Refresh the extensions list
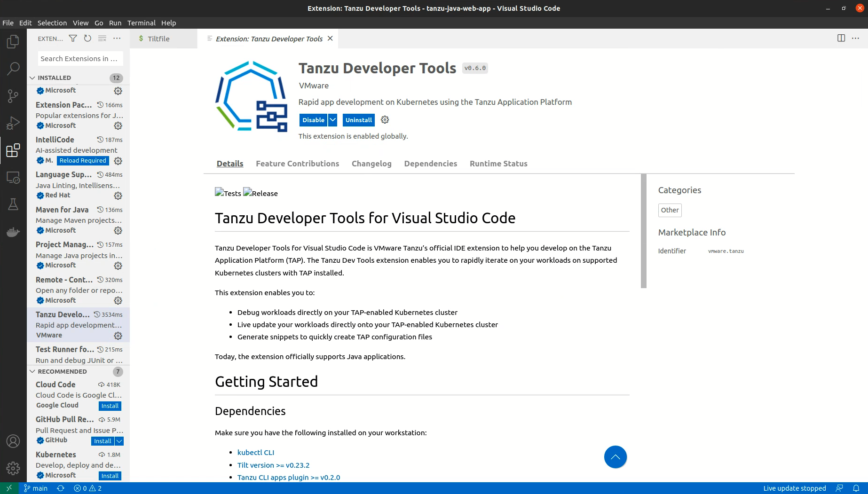 tap(87, 39)
